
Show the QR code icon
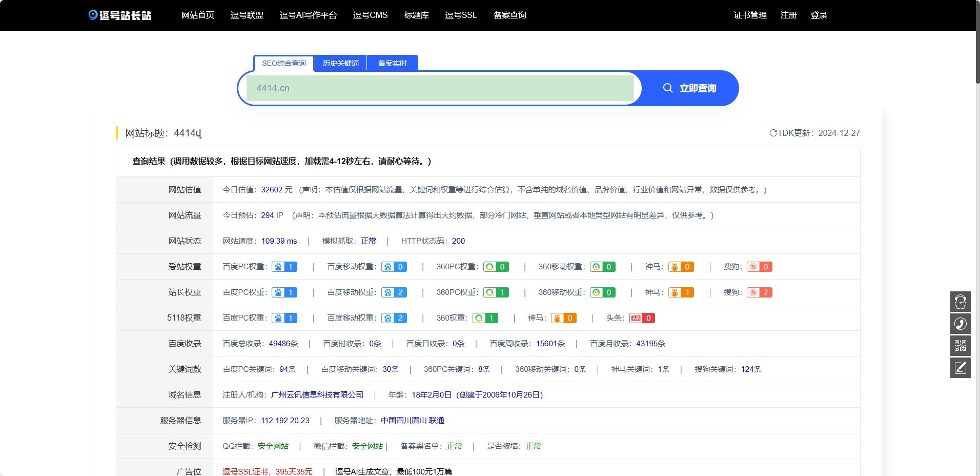coord(961,346)
